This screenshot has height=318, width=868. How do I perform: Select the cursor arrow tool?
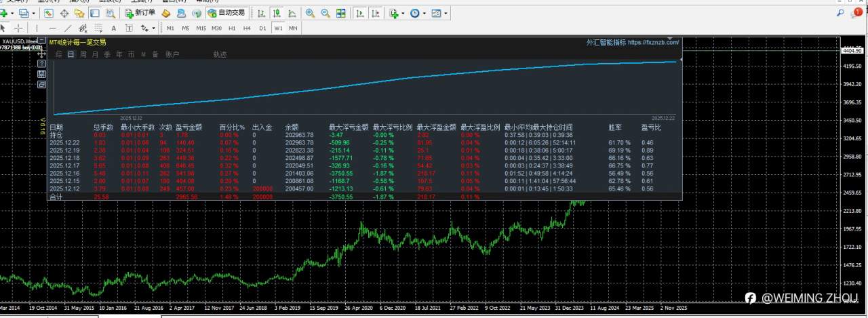(x=3, y=28)
